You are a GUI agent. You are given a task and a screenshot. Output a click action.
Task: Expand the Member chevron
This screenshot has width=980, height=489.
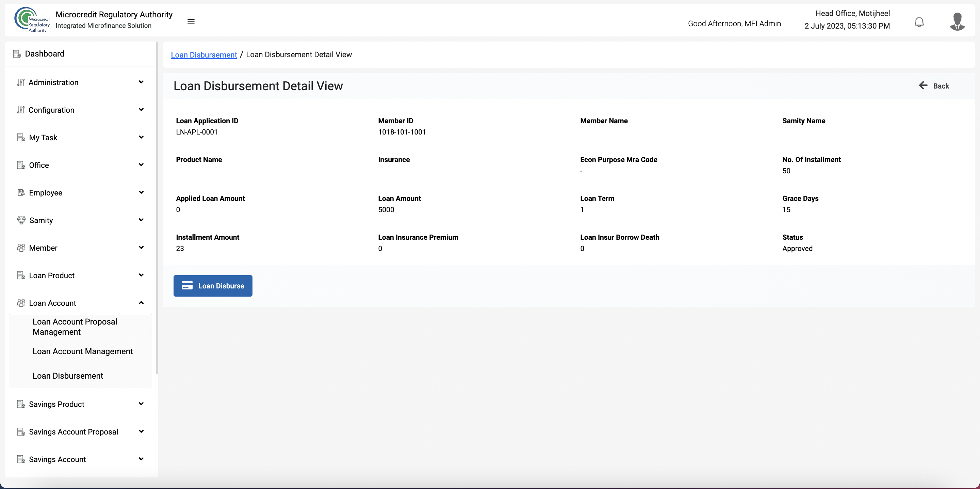click(141, 248)
